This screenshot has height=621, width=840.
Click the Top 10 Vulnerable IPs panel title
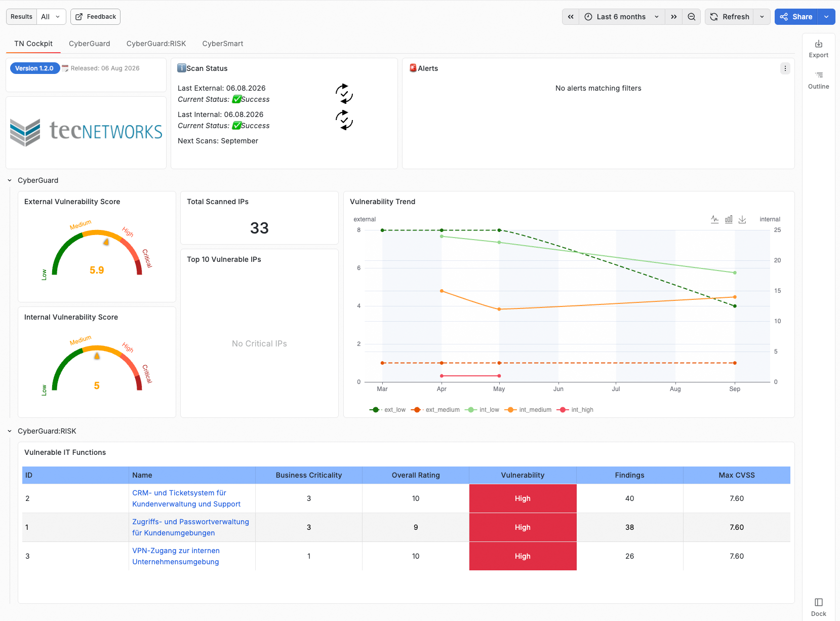pos(224,259)
